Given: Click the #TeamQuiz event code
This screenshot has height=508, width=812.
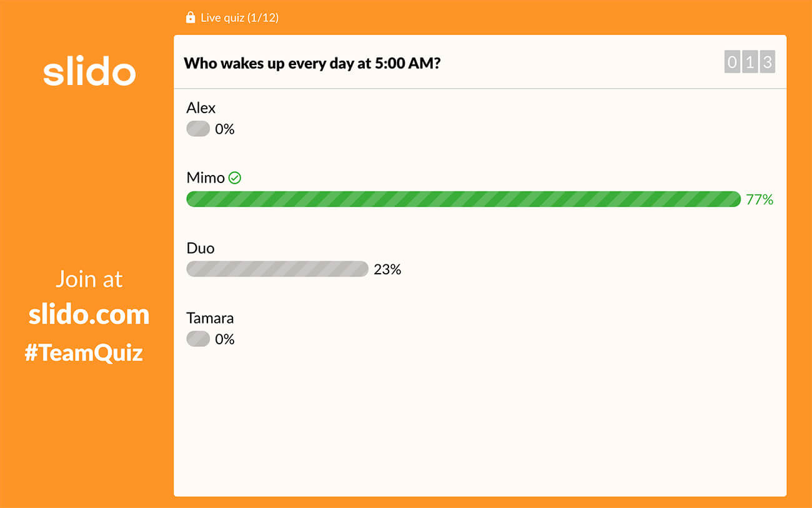Looking at the screenshot, I should pyautogui.click(x=84, y=353).
